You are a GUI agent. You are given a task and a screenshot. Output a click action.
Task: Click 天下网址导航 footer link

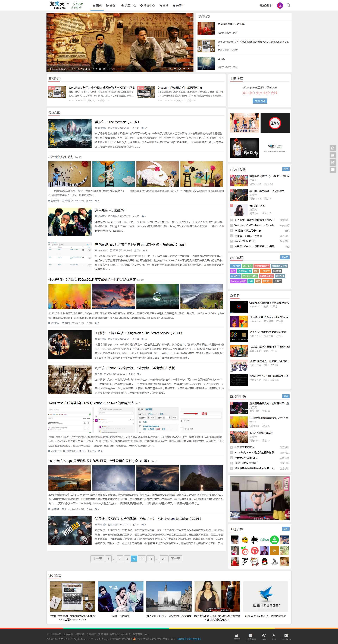pyautogui.click(x=54, y=634)
